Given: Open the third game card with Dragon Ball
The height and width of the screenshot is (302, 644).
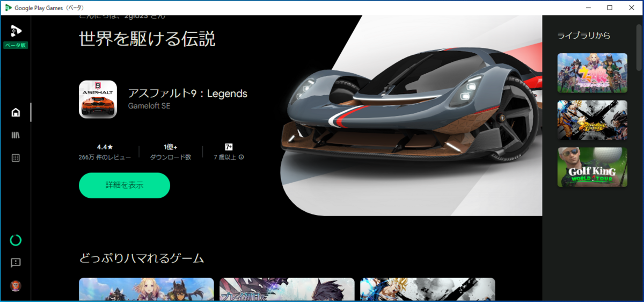Looking at the screenshot, I should point(428,289).
